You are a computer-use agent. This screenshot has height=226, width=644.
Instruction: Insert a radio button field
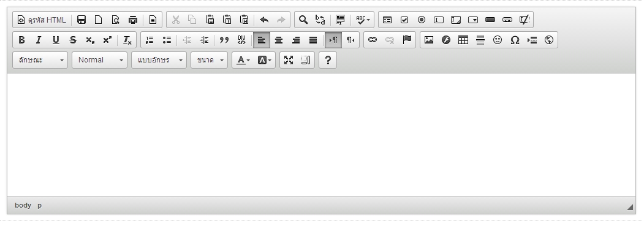[422, 20]
